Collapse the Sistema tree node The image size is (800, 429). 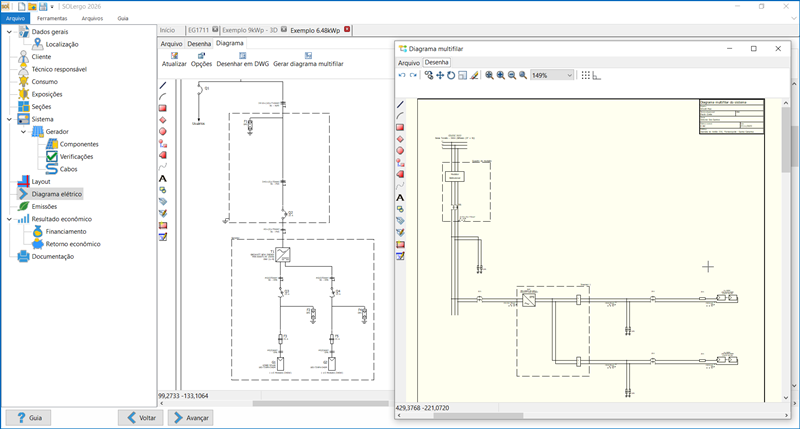[x=9, y=119]
